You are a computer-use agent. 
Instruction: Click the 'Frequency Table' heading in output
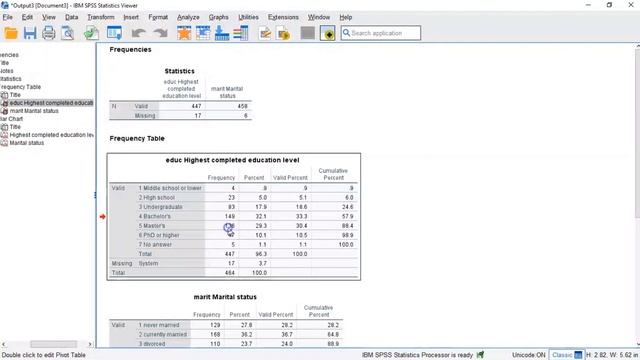click(137, 138)
